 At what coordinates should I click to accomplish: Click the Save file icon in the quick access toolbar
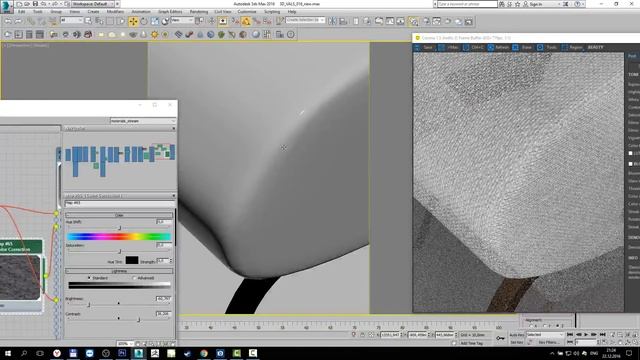[35, 4]
